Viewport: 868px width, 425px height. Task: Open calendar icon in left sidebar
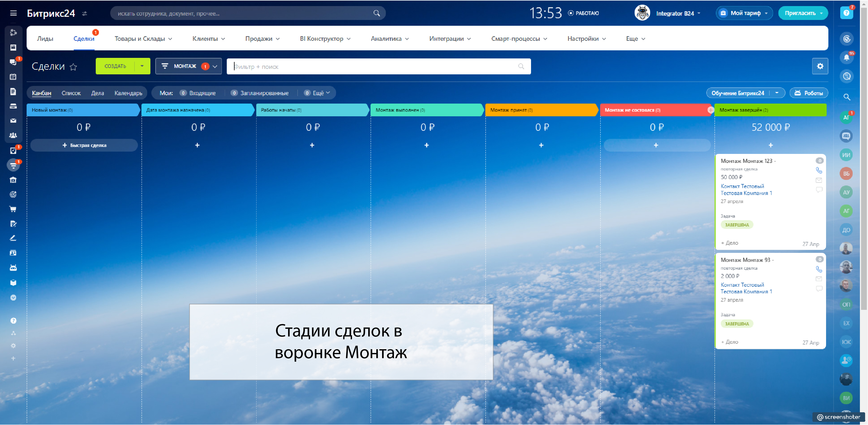13,77
